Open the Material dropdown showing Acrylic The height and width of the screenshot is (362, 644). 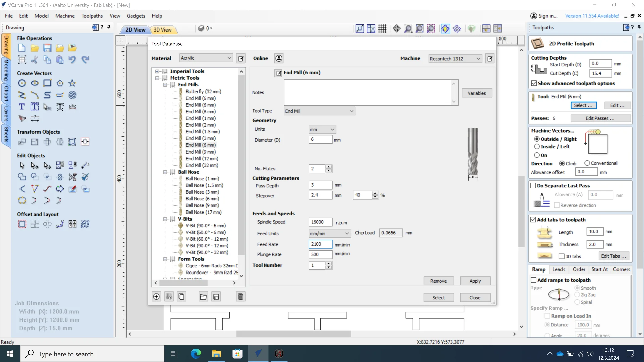click(206, 58)
